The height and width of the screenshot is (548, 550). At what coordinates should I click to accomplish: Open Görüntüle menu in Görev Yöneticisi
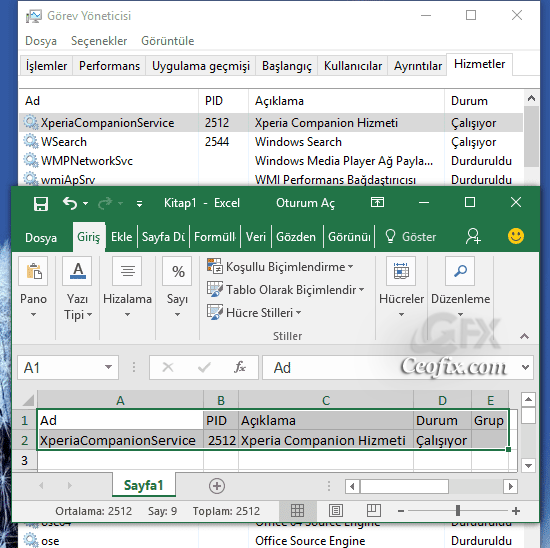coord(167,41)
